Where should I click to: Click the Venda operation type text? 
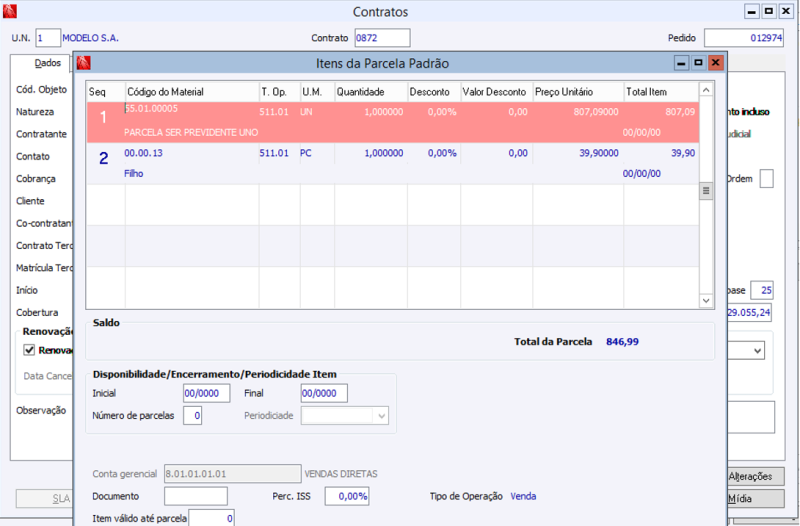click(x=523, y=496)
